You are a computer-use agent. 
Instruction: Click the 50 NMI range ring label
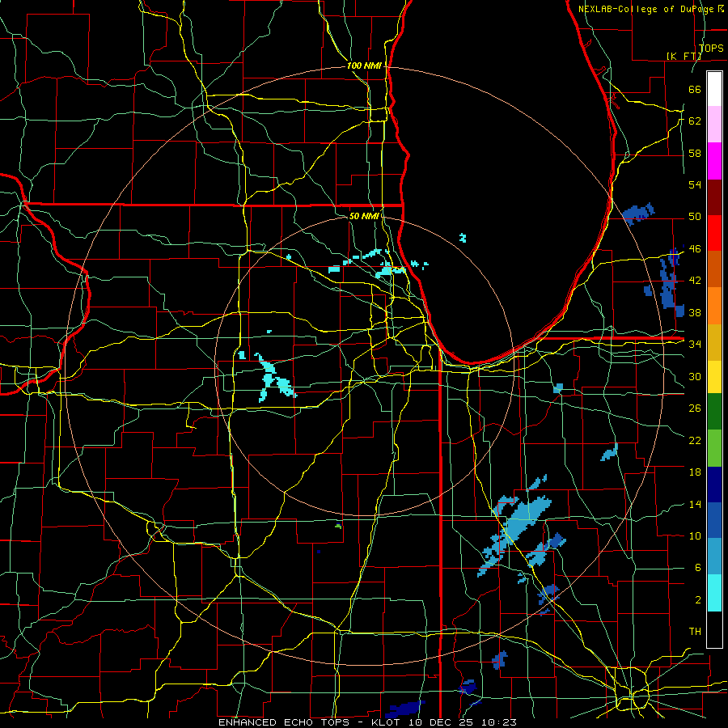[364, 216]
